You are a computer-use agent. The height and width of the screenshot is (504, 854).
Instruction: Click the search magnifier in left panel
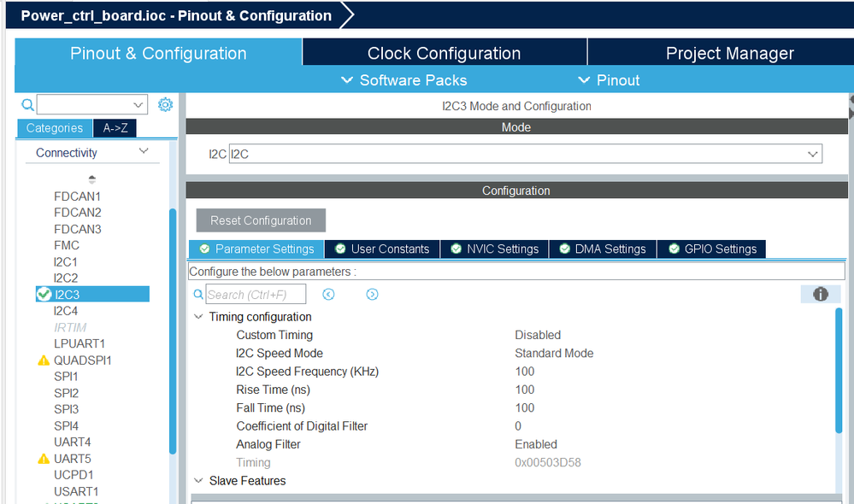click(x=27, y=104)
